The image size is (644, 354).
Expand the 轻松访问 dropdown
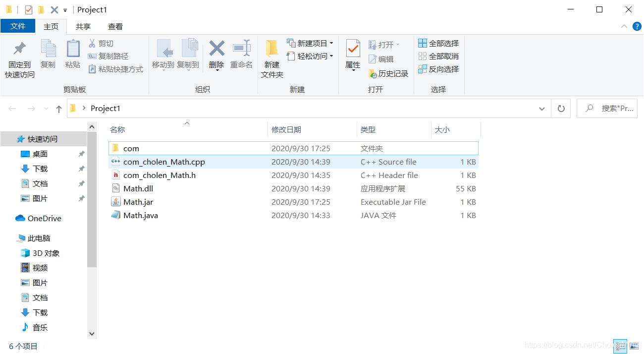[x=331, y=56]
